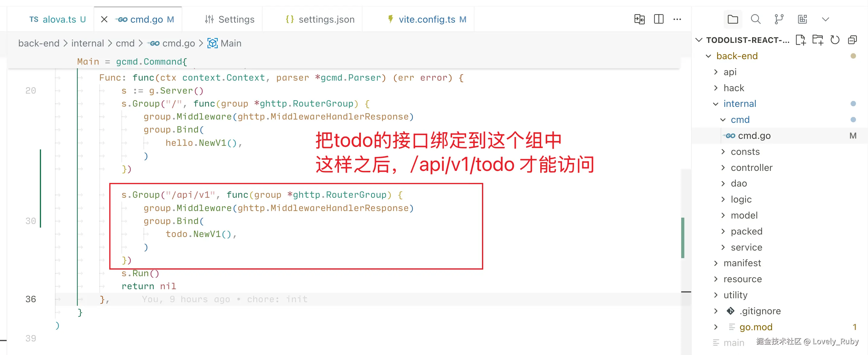The image size is (868, 355).
Task: Split the editor to the right
Action: pyautogui.click(x=659, y=19)
